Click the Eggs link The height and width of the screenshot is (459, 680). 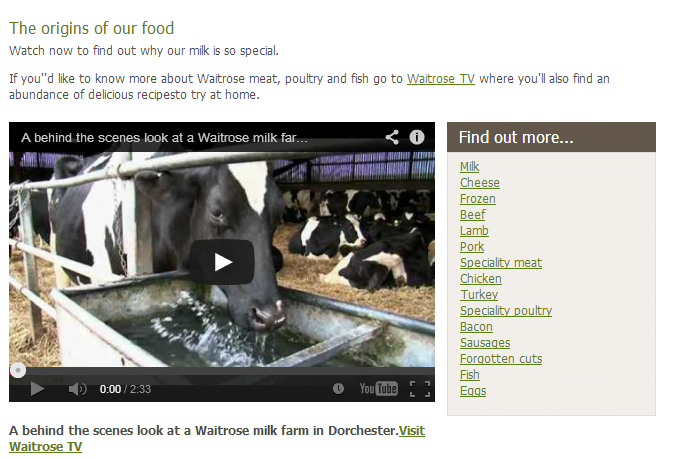coord(473,391)
